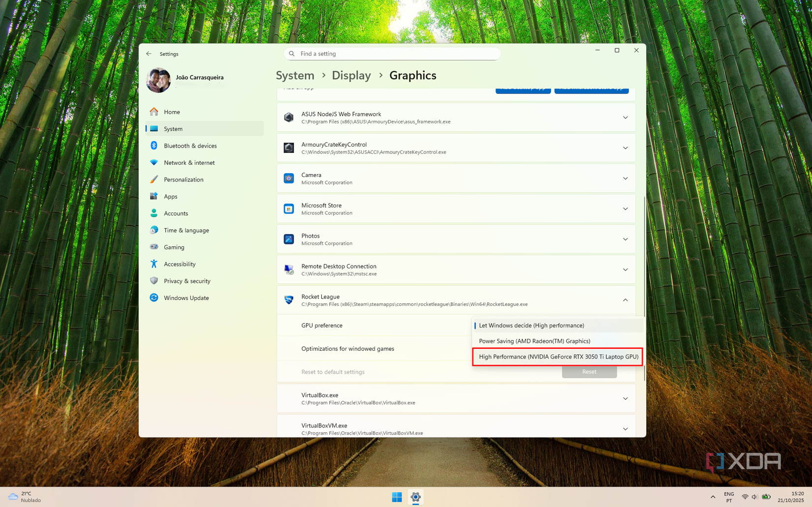Select the Bluetooth & devices icon
The height and width of the screenshot is (507, 812).
pos(155,146)
